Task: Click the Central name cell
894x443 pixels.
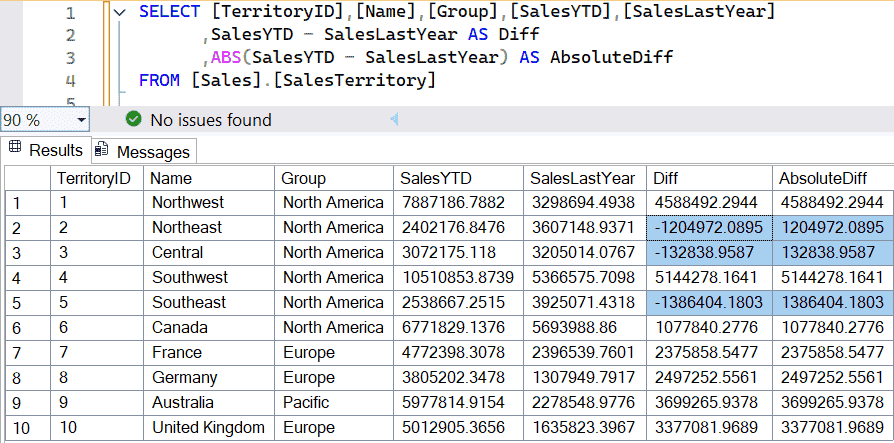Action: [209, 253]
